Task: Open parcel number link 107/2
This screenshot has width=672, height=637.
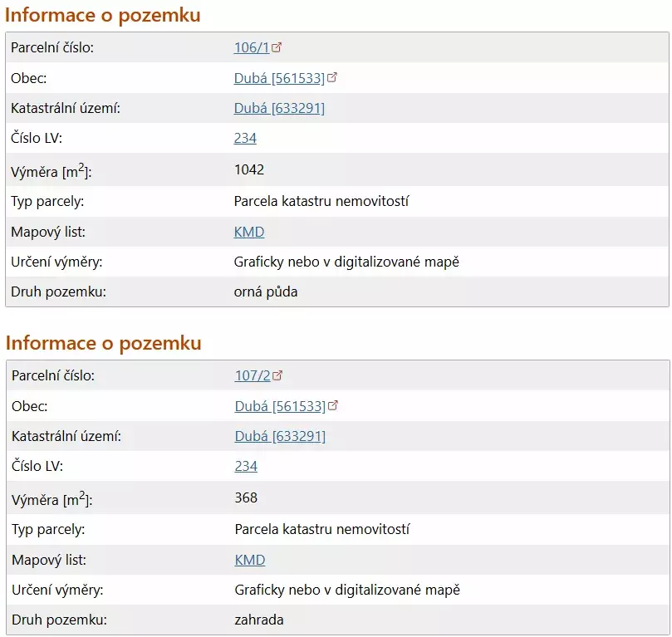Action: pos(253,375)
